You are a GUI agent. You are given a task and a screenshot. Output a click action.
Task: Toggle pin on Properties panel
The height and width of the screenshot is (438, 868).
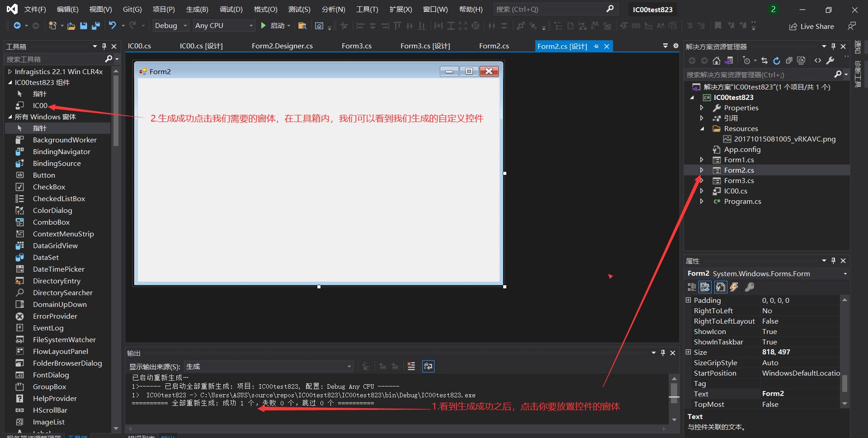click(x=834, y=261)
